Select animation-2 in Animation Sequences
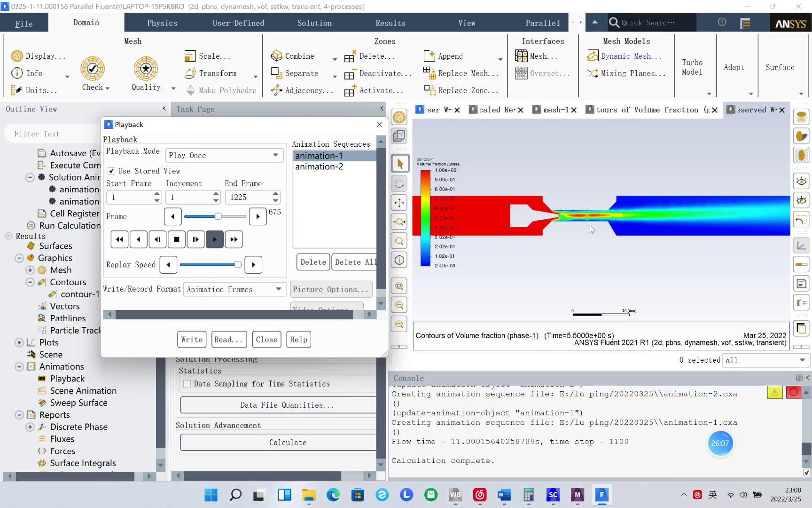The image size is (812, 508). click(335, 167)
